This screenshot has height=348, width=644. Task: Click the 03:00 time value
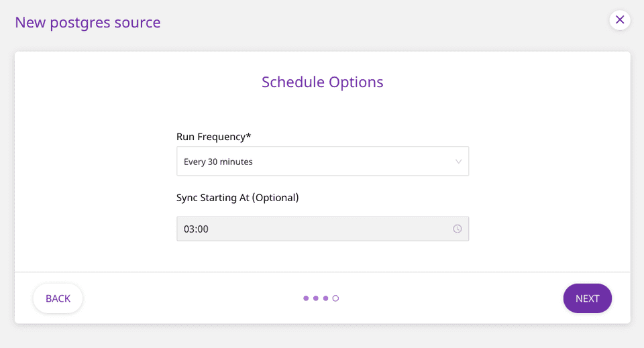coord(196,229)
